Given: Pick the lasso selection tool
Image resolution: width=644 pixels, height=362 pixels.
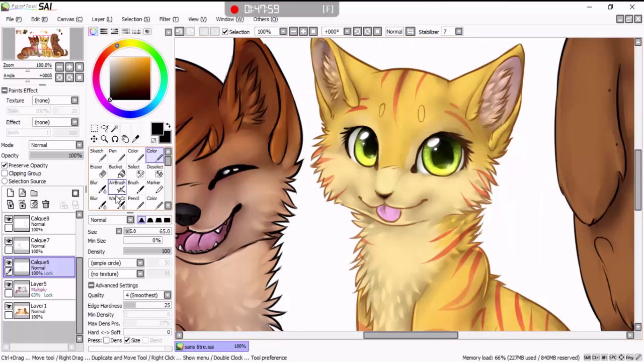Looking at the screenshot, I should tap(105, 129).
